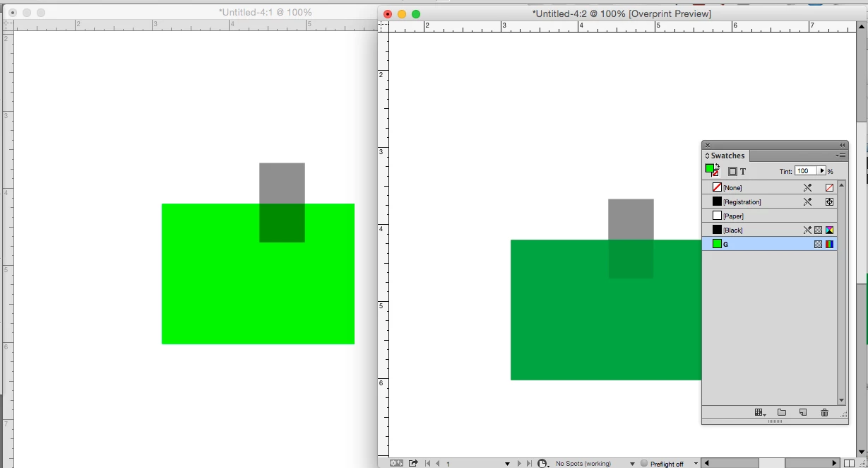
Task: Select the green G swatch row
Action: 770,244
